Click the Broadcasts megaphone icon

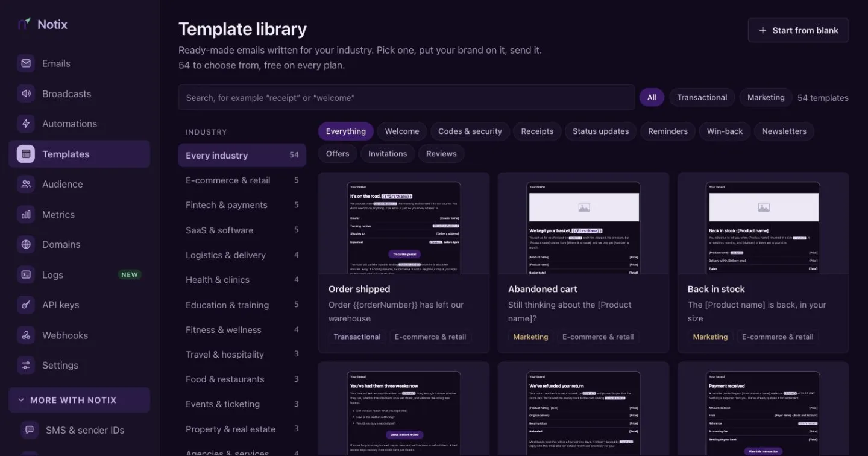click(x=26, y=93)
